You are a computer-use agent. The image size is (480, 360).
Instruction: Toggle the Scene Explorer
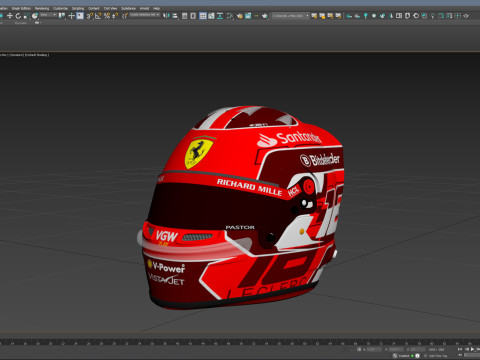click(184, 16)
